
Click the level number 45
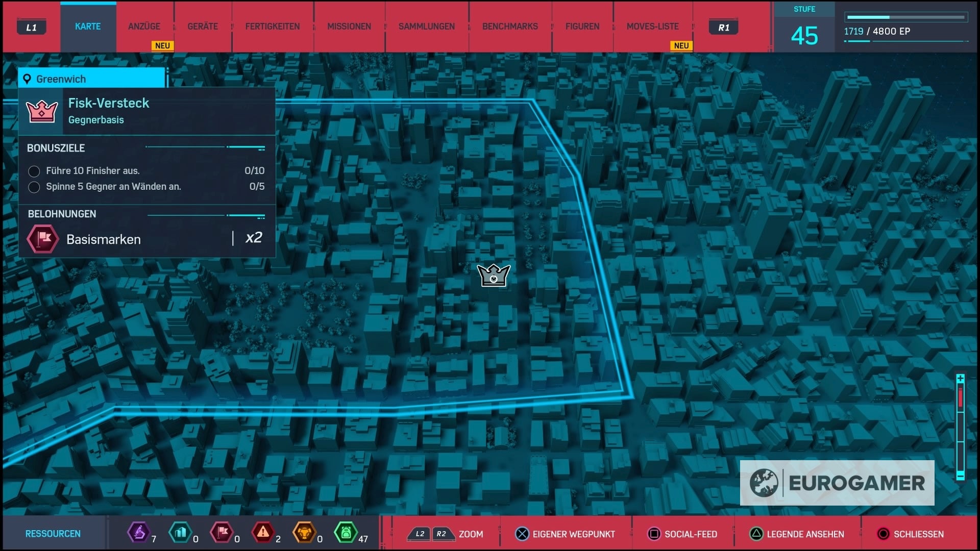click(804, 36)
